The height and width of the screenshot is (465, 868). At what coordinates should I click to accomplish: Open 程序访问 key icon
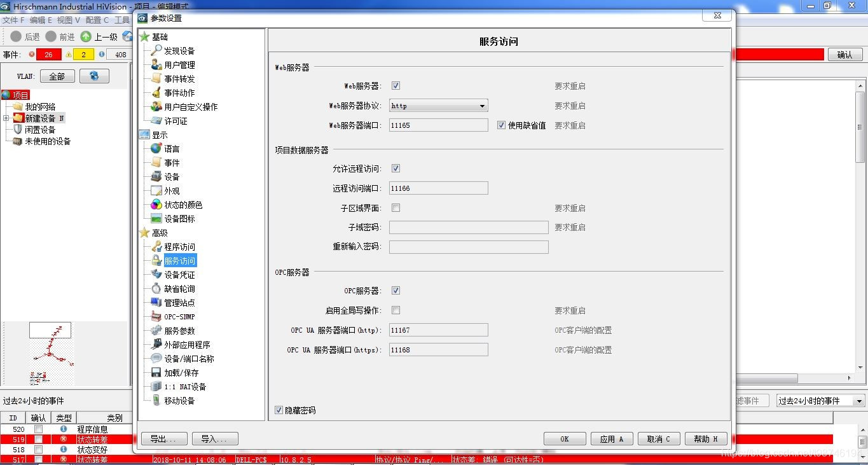156,247
